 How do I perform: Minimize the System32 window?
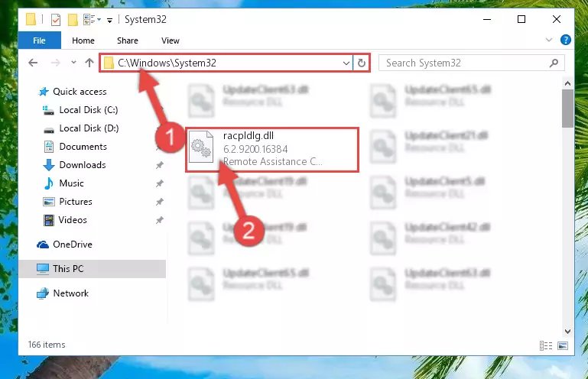coord(487,20)
